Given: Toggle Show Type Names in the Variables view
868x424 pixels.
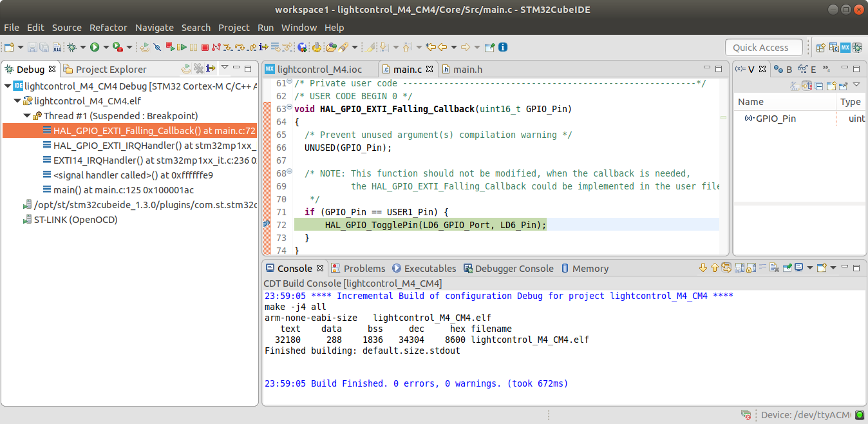Looking at the screenshot, I should [796, 85].
